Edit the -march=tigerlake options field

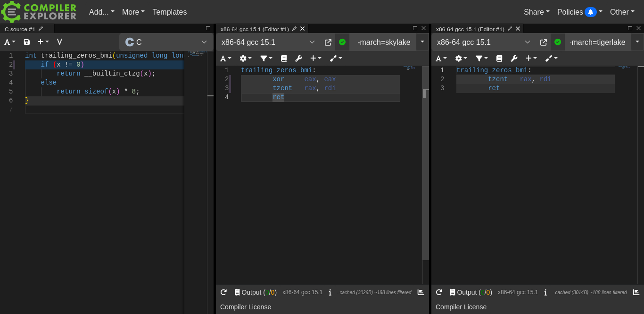598,42
